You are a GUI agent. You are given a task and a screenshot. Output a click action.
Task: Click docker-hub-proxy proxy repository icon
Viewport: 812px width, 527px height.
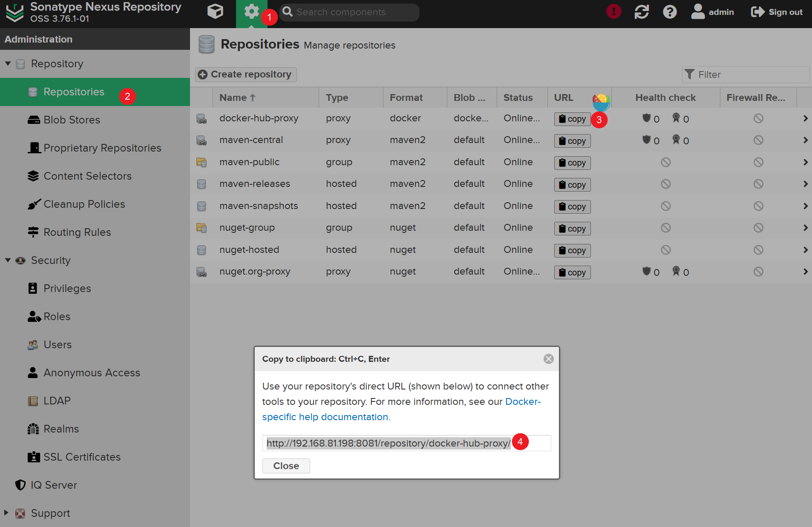pos(202,119)
